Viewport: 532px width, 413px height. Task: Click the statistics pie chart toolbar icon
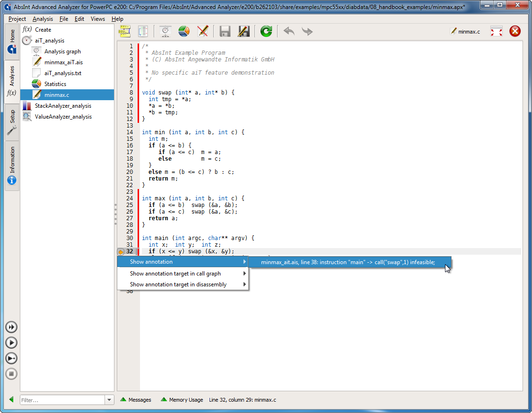(x=184, y=31)
